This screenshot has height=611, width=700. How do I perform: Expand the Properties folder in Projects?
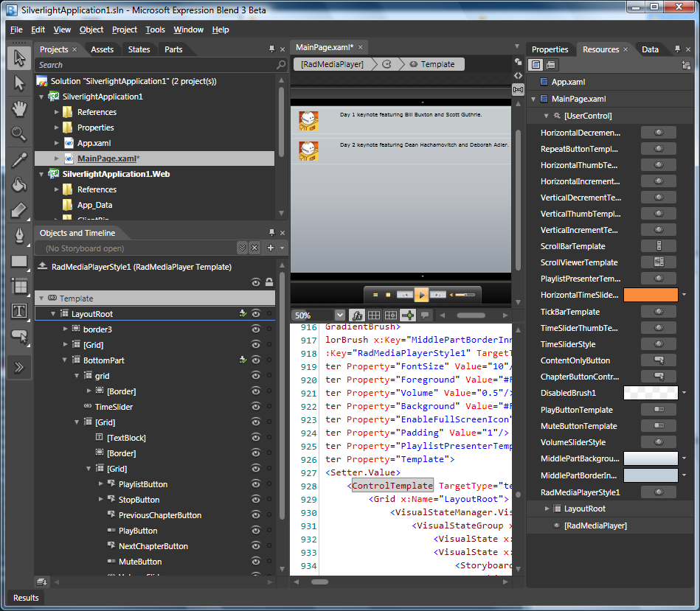coord(57,128)
